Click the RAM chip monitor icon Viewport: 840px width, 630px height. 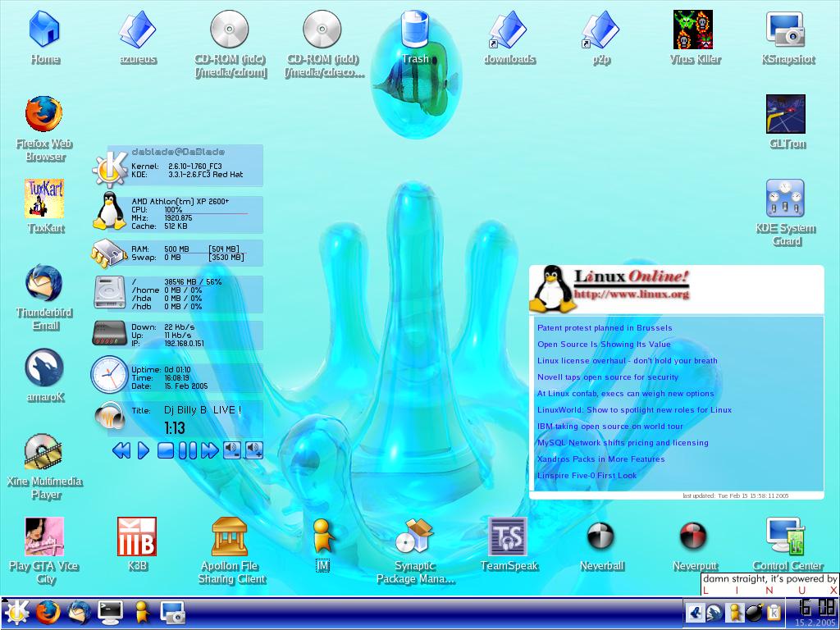point(109,253)
